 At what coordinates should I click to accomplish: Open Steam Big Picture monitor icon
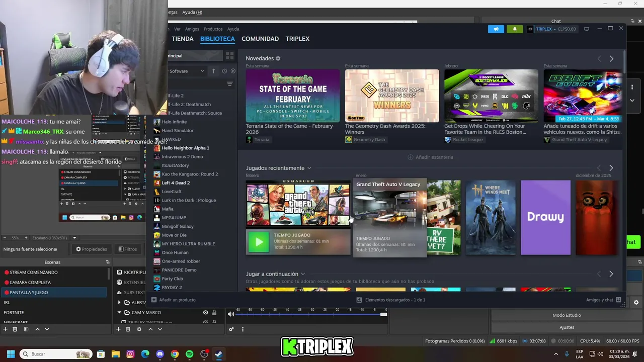pos(587,29)
